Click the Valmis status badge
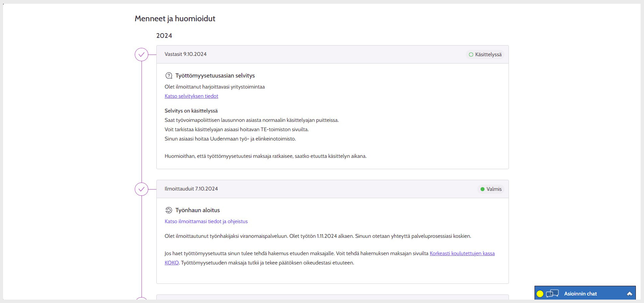The width and height of the screenshot is (644, 303). pyautogui.click(x=491, y=189)
